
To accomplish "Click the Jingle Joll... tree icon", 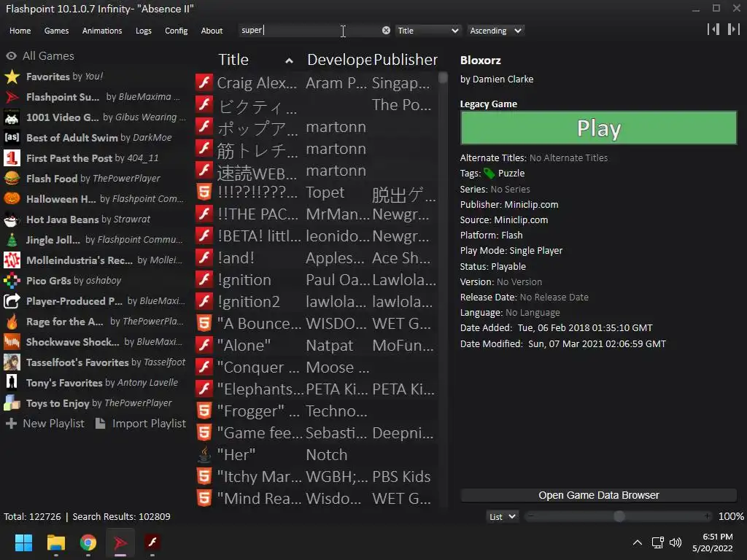I will pyautogui.click(x=12, y=240).
